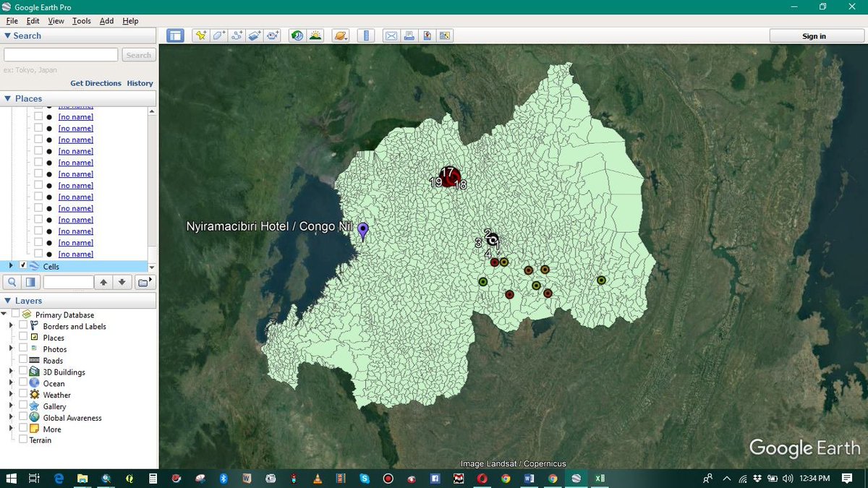Image resolution: width=868 pixels, height=488 pixels.
Task: Enable the Roads layer checkbox
Action: (x=23, y=360)
